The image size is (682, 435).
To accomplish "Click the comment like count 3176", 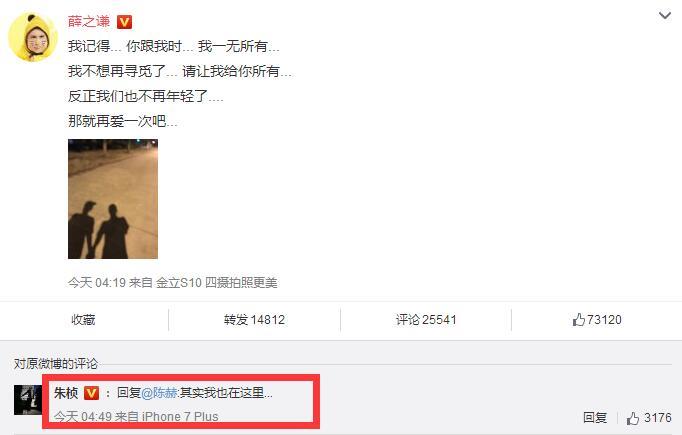I will click(x=658, y=418).
